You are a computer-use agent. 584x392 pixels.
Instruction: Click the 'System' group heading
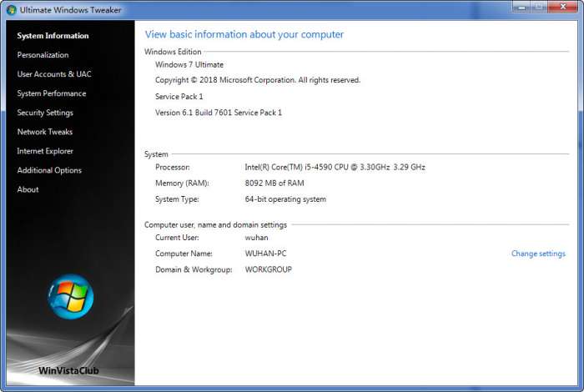click(156, 154)
